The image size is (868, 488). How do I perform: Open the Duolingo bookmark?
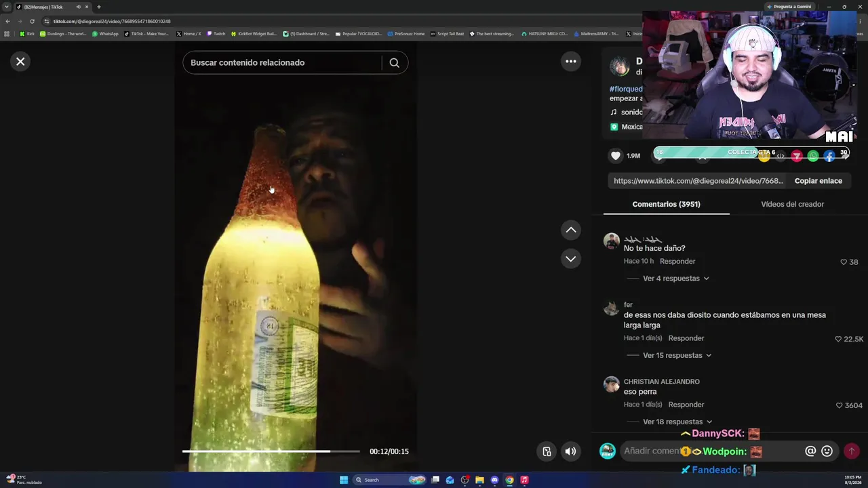click(63, 34)
